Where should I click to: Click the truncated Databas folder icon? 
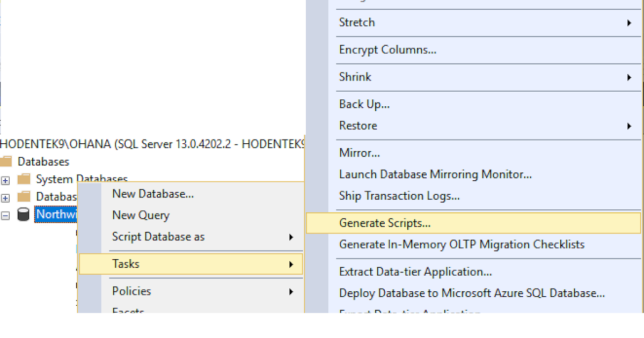click(24, 197)
